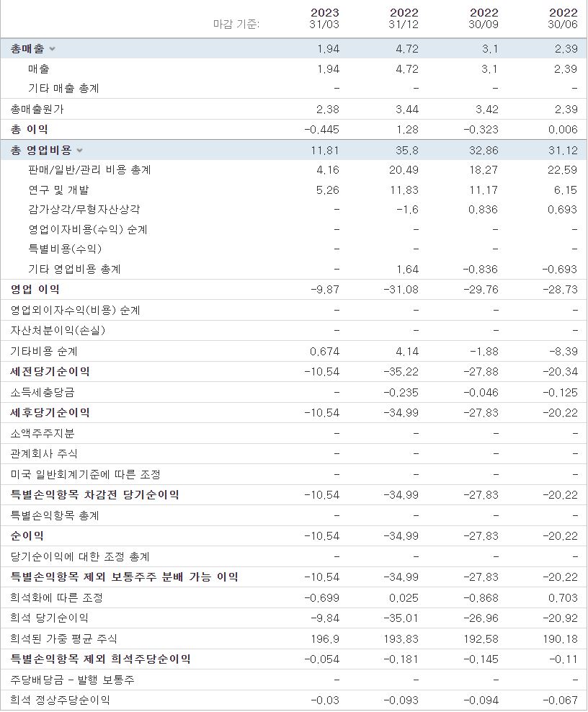This screenshot has height=712, width=588.
Task: Click 희석화에 따른 조정 value 0.025
Action: coord(404,597)
